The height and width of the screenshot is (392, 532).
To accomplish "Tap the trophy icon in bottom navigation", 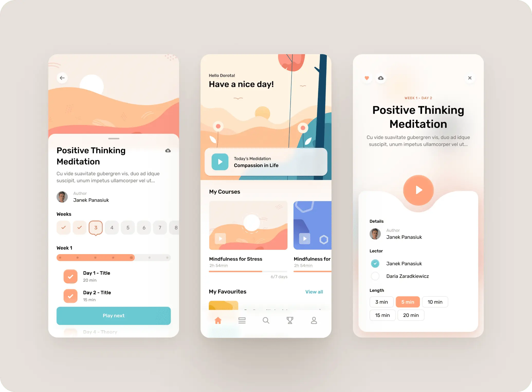I will (x=289, y=320).
